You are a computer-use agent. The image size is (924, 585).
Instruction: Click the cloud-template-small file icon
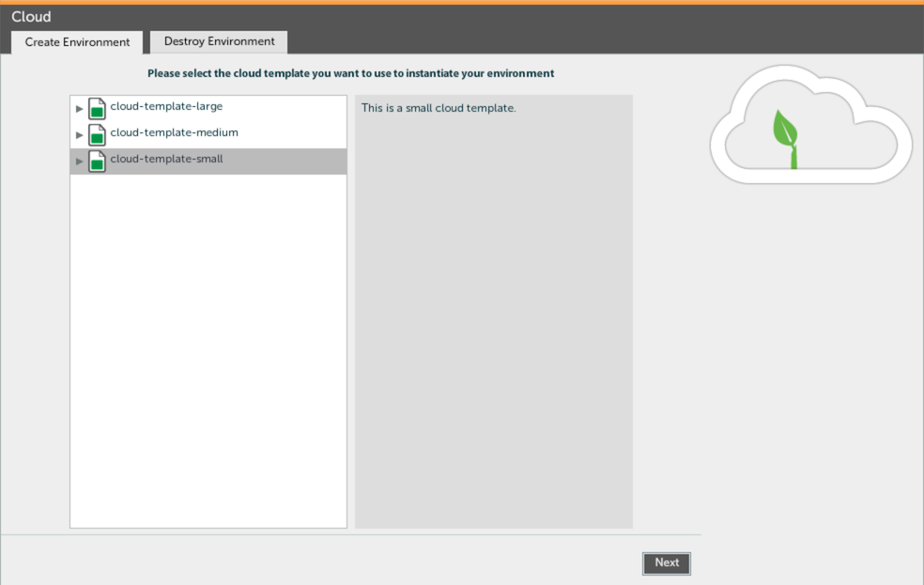(x=97, y=161)
